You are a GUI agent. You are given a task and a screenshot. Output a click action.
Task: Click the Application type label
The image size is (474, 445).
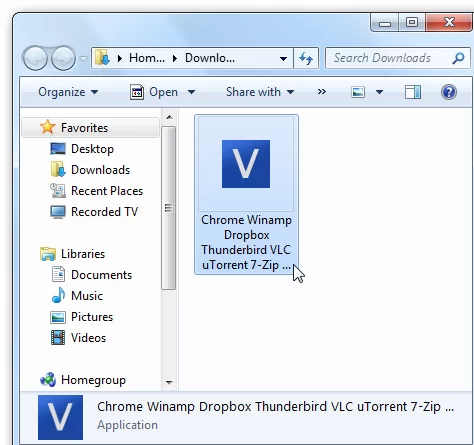coord(127,425)
